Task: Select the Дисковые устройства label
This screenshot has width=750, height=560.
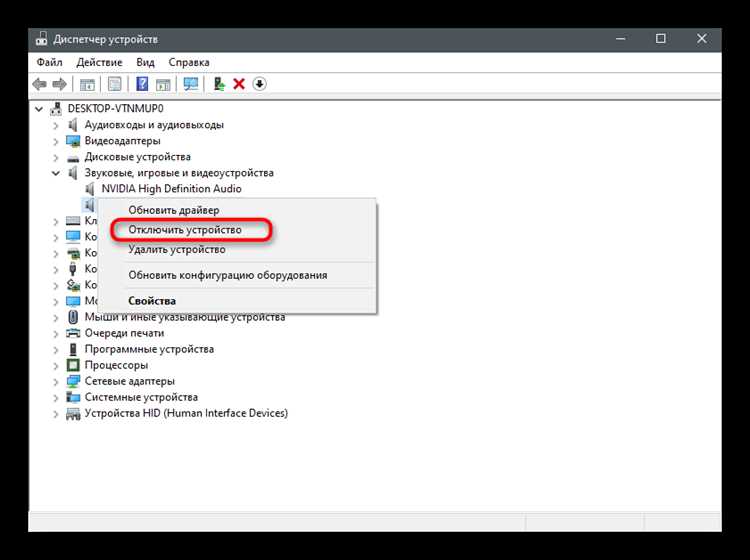Action: tap(137, 157)
